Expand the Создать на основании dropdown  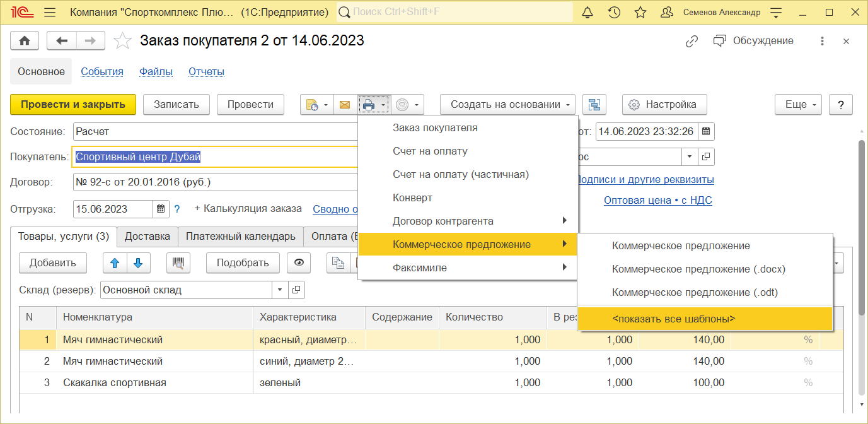click(x=508, y=105)
